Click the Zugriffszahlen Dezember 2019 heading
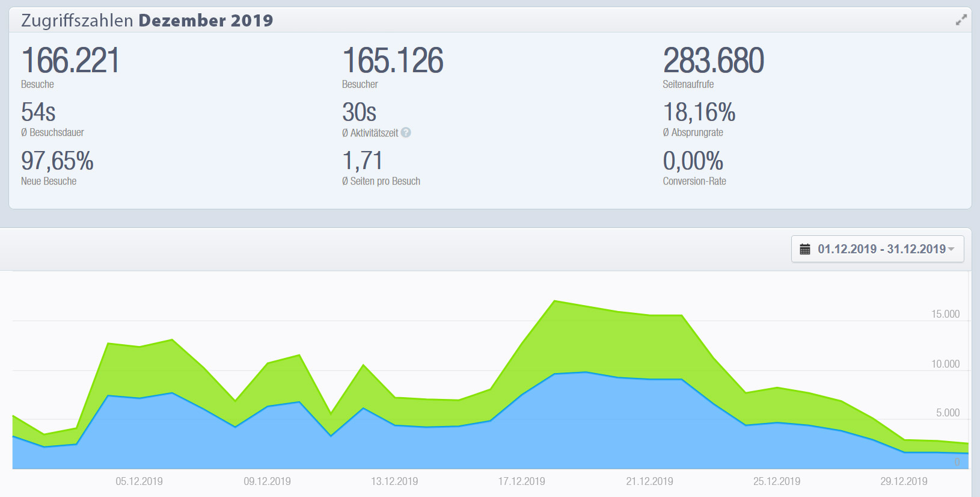 [147, 20]
